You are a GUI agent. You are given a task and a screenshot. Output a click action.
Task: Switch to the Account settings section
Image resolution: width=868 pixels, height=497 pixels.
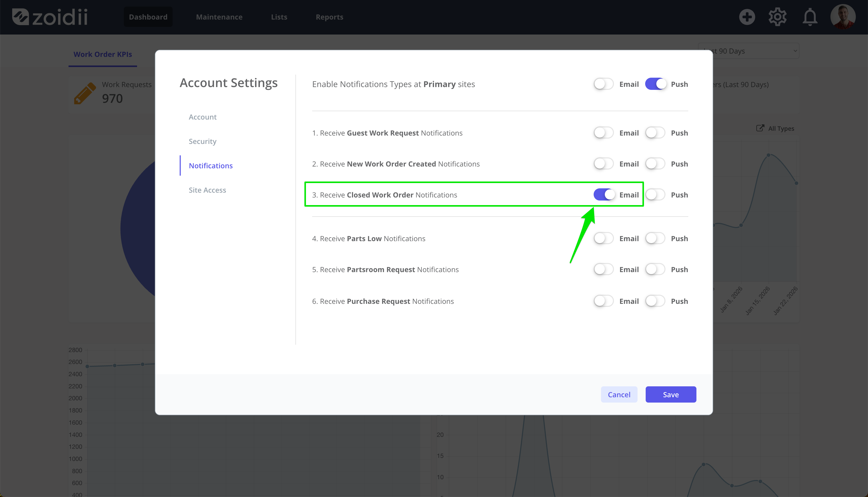203,117
